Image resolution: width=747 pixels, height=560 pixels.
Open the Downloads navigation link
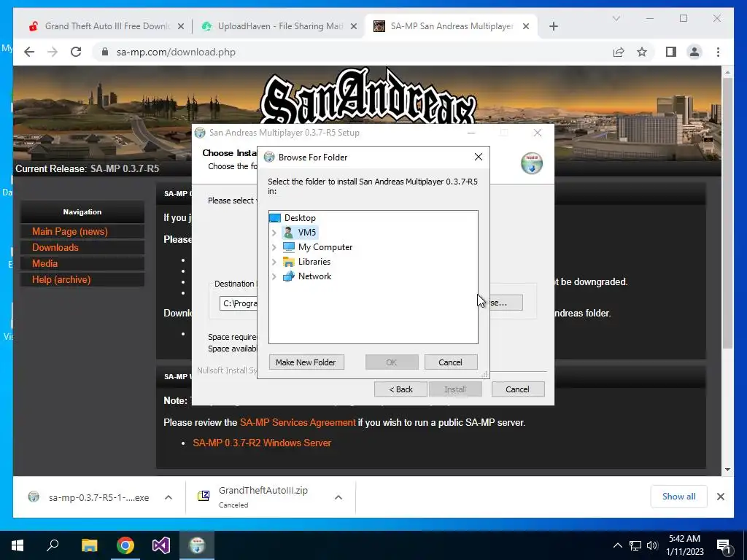coord(55,248)
